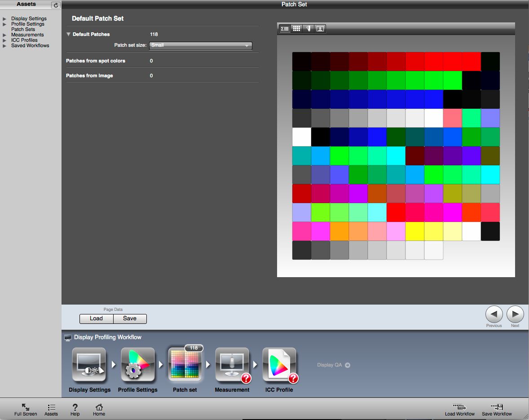Click the Patches from spot colors row
This screenshot has height=420, width=529.
click(162, 61)
